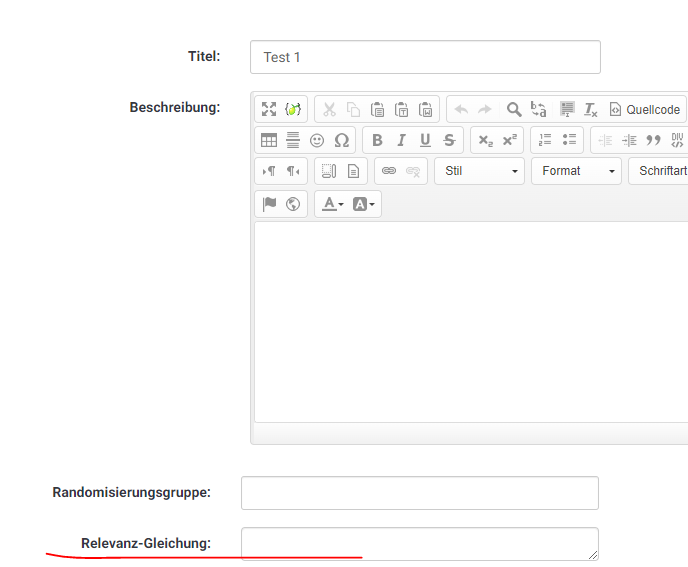This screenshot has width=688, height=567.
Task: Open the background color picker
Action: [x=364, y=204]
